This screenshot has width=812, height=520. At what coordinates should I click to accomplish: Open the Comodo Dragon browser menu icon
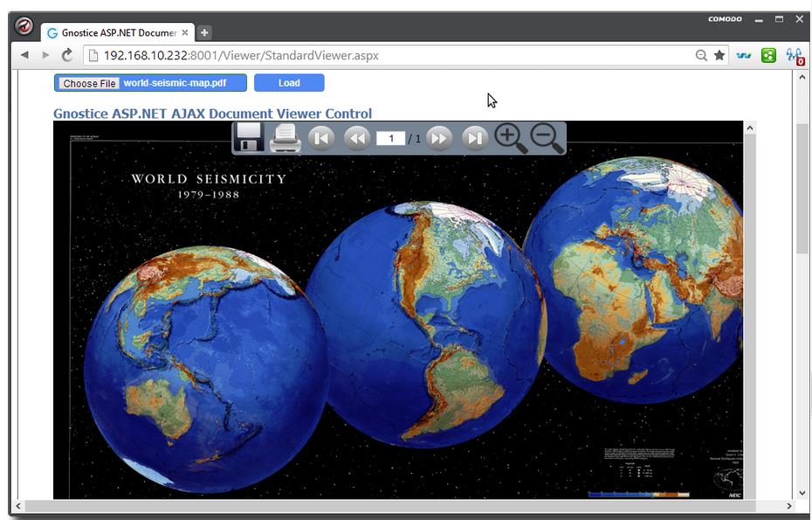tap(24, 25)
